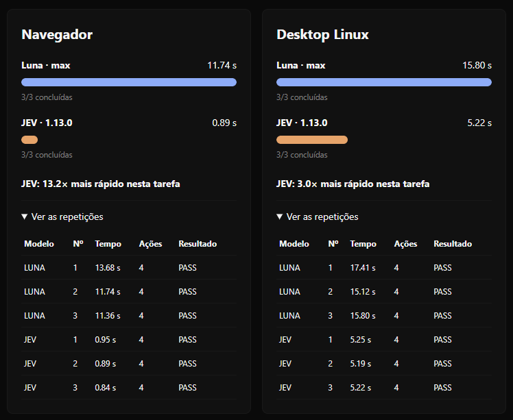Select the Desktop Linux card heading

pos(322,34)
